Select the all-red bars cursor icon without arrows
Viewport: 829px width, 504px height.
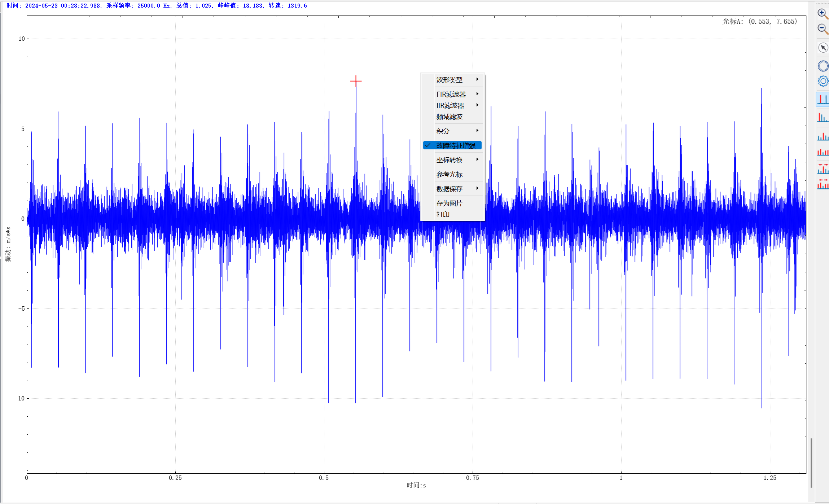[823, 152]
